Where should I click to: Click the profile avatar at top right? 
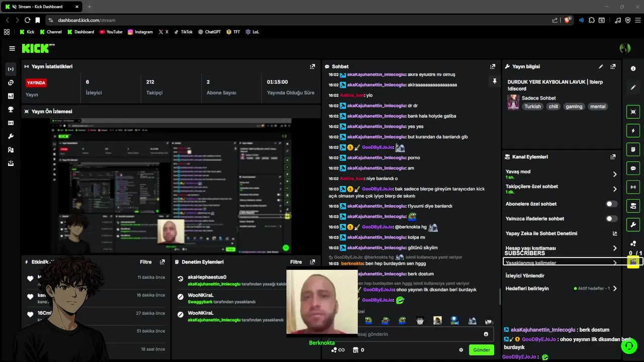tap(625, 48)
